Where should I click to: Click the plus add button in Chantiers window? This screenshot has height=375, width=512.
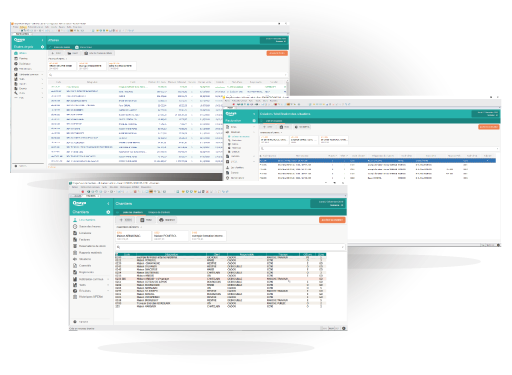(x=125, y=220)
